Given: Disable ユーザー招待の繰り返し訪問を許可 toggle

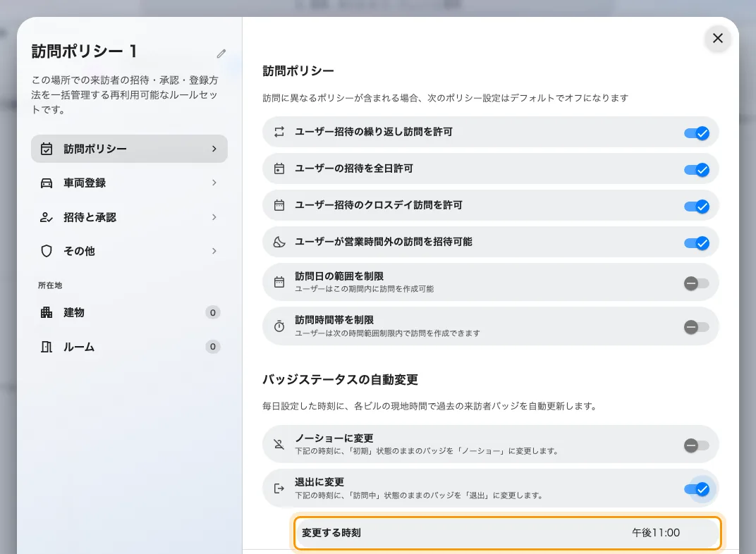Looking at the screenshot, I should (x=697, y=133).
